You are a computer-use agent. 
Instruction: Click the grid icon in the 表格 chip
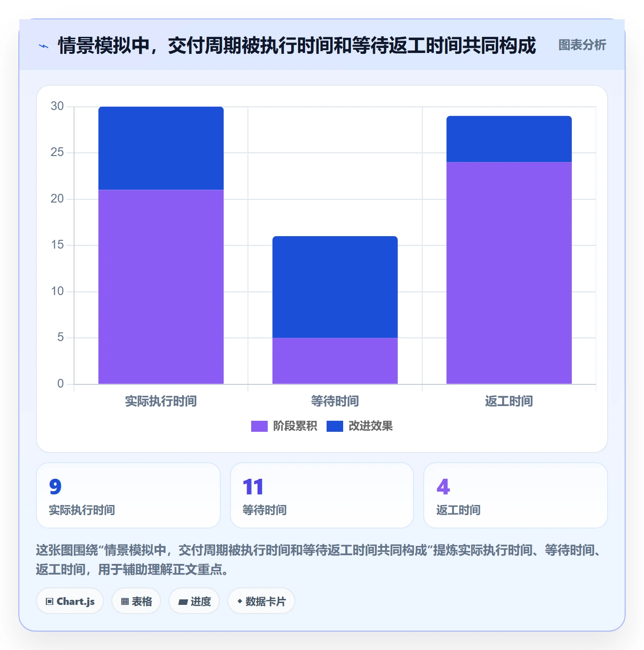point(125,602)
